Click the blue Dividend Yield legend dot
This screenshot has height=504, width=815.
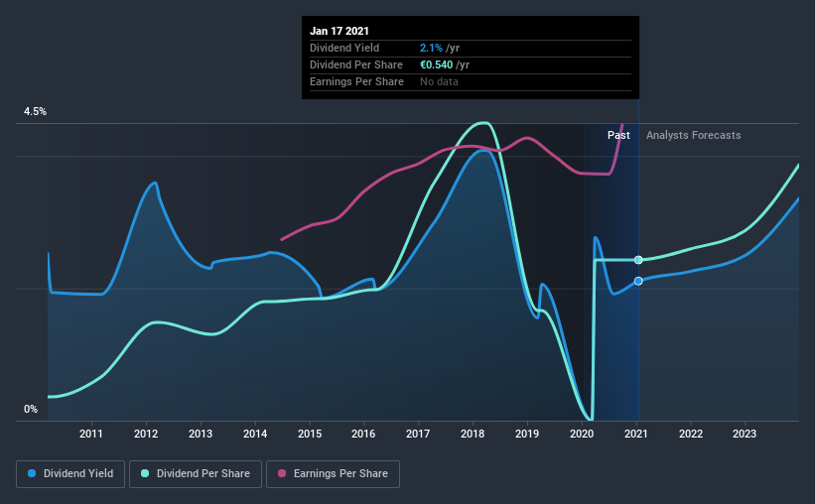(32, 473)
